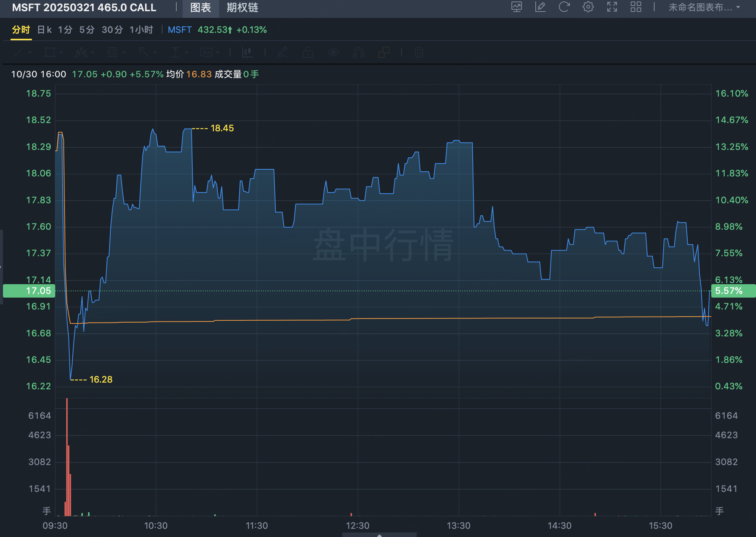Expand the line drawing tool dropdown arrow

(30, 53)
